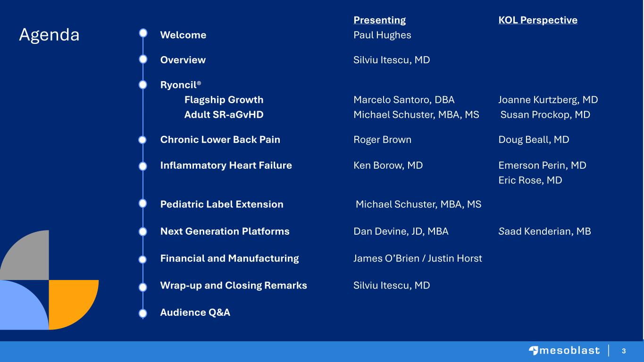The image size is (644, 362).
Task: Select the bullet marker next to Overview
Action: click(x=143, y=59)
